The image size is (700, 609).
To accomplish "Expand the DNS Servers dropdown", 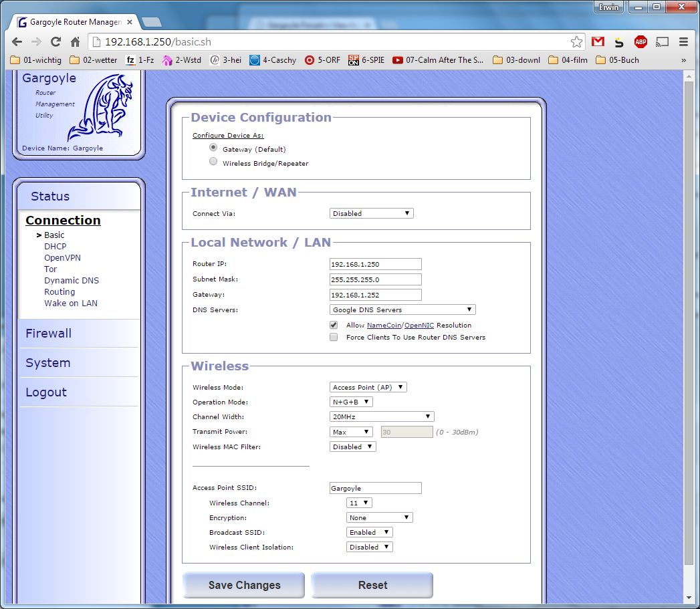I will click(x=402, y=310).
